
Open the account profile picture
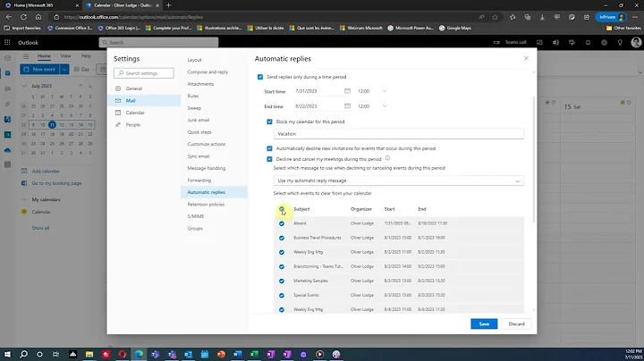[636, 42]
